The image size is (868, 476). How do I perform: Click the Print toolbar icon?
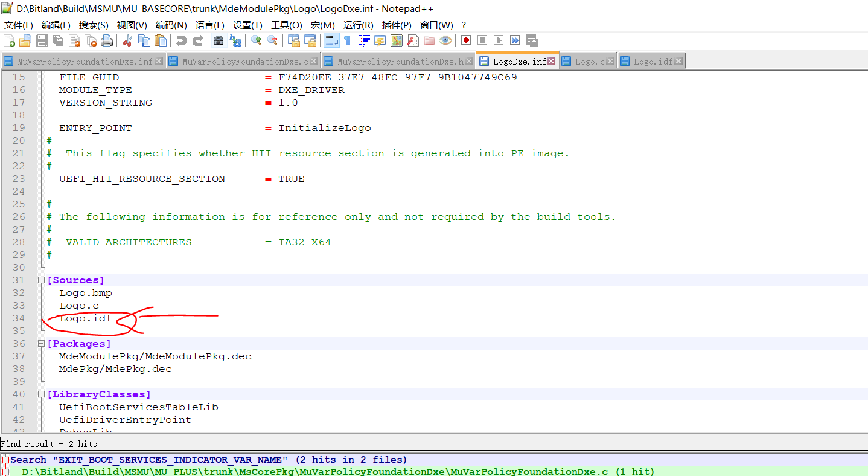tap(107, 40)
